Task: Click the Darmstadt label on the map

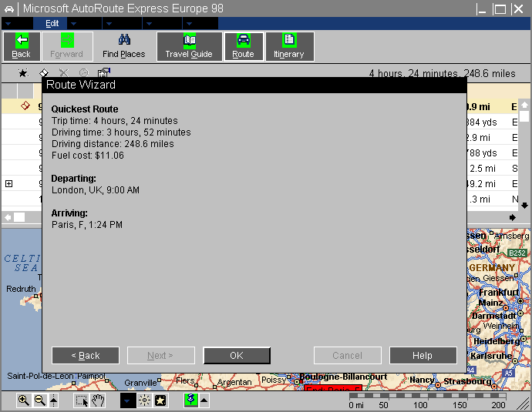Action: (x=494, y=316)
